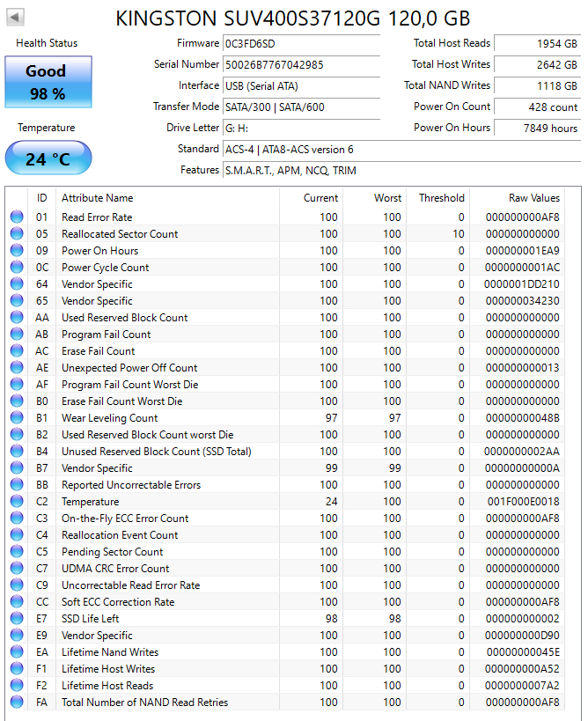Click the status orb for Pending Sector Count
This screenshot has height=721, width=588.
point(17,551)
